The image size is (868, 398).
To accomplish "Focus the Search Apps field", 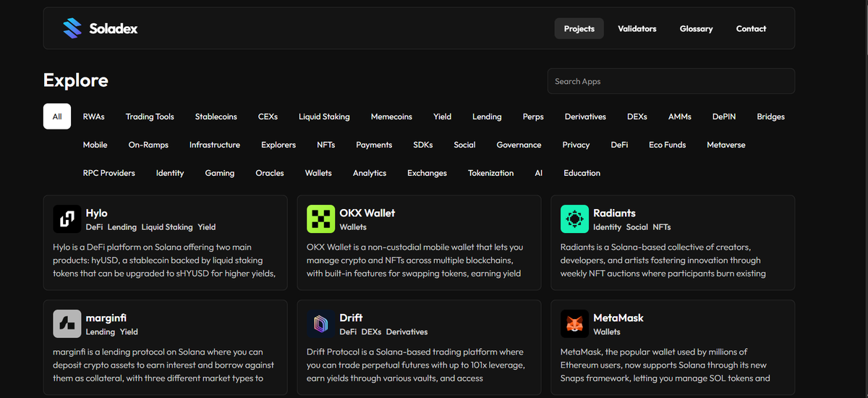I will pos(671,81).
